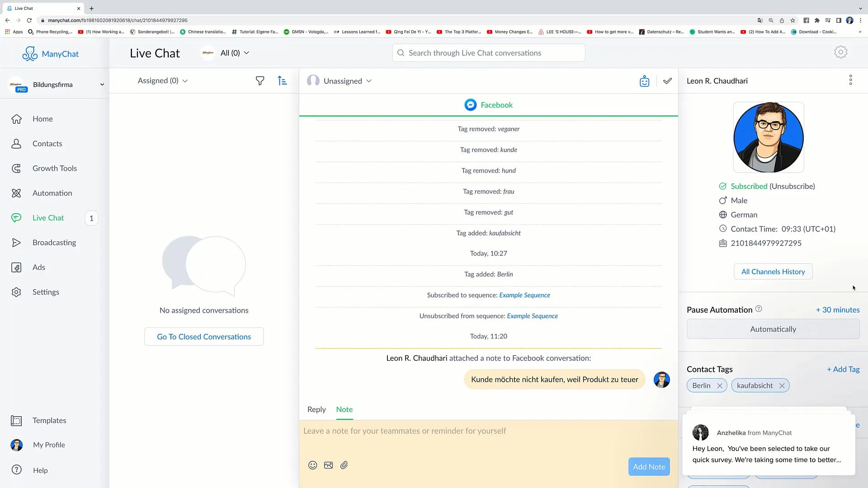
Task: Switch to Reply tab in message box
Action: (316, 409)
